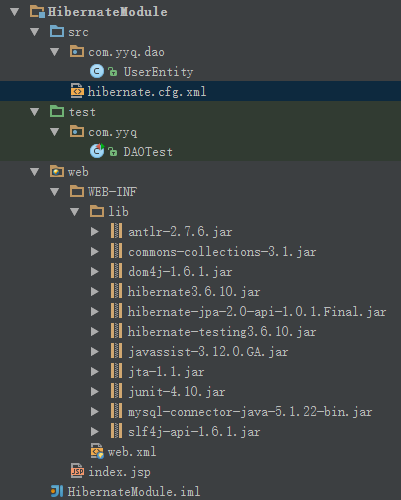Collapse the web folder arrow
The image size is (401, 500).
point(35,172)
